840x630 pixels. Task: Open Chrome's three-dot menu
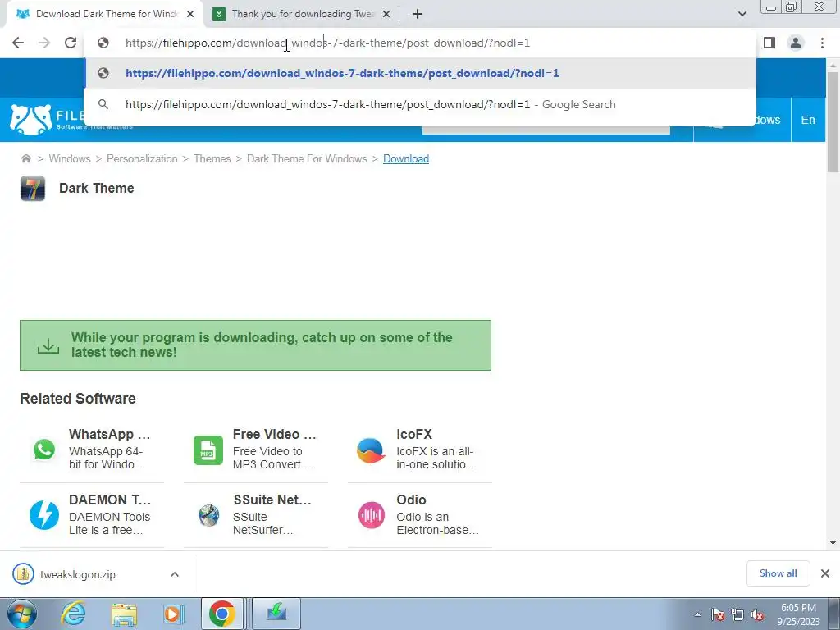point(822,43)
